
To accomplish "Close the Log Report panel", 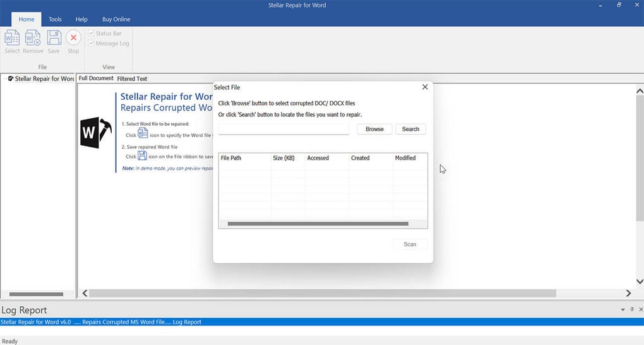I will [x=641, y=309].
